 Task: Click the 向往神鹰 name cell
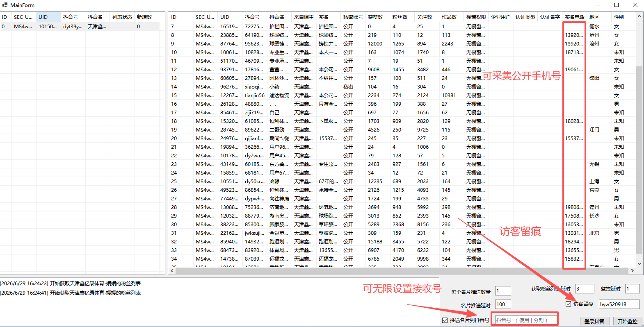pyautogui.click(x=279, y=198)
